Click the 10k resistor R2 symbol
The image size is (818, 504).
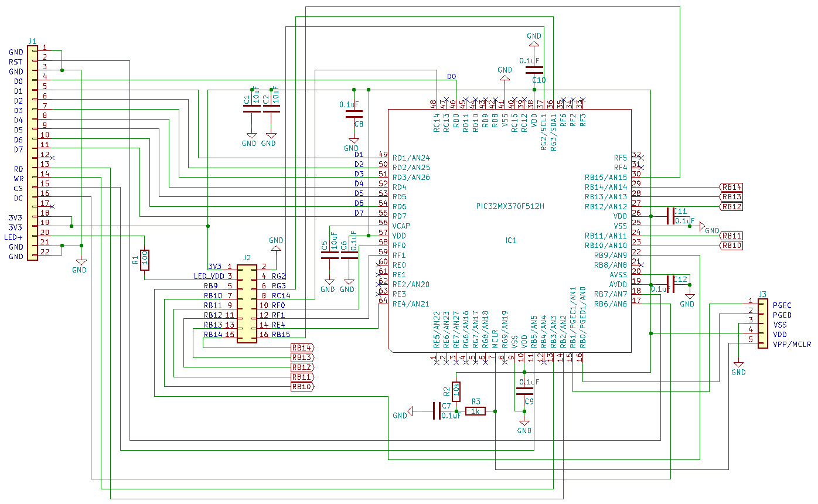click(x=456, y=391)
